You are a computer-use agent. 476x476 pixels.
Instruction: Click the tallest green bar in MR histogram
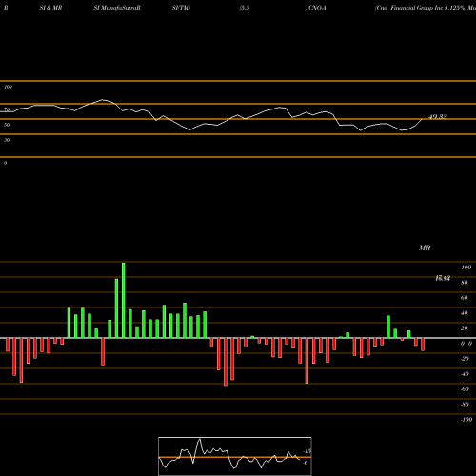[124, 300]
